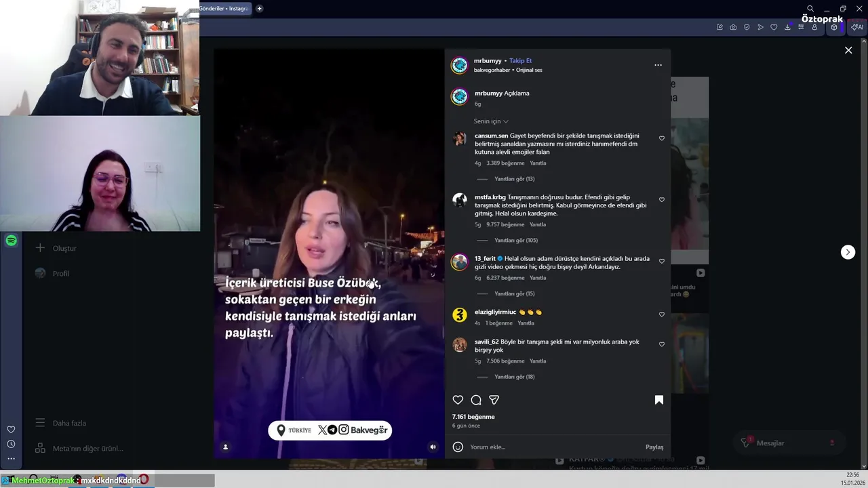This screenshot has width=868, height=488.
Task: Open the easy setup sliders icon
Action: (x=801, y=27)
